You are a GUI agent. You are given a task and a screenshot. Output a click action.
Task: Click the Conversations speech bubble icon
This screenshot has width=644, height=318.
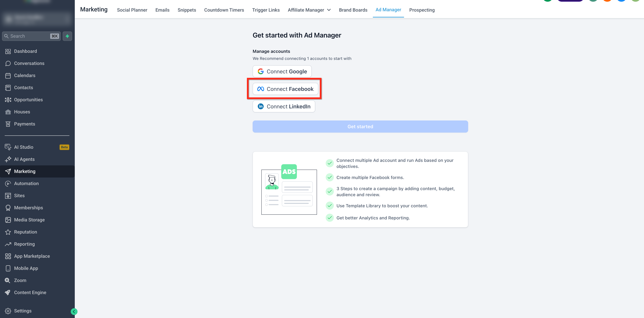tap(8, 63)
